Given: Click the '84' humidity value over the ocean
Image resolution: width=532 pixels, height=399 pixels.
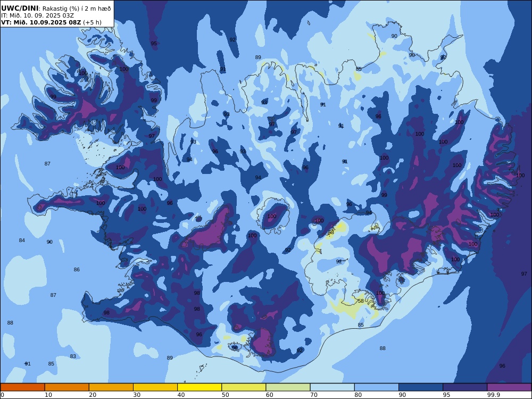Looking at the screenshot, I should (x=22, y=240).
